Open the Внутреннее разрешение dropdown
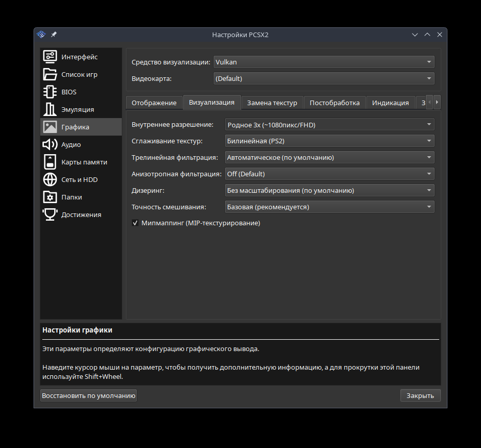The image size is (481, 448). pyautogui.click(x=329, y=125)
